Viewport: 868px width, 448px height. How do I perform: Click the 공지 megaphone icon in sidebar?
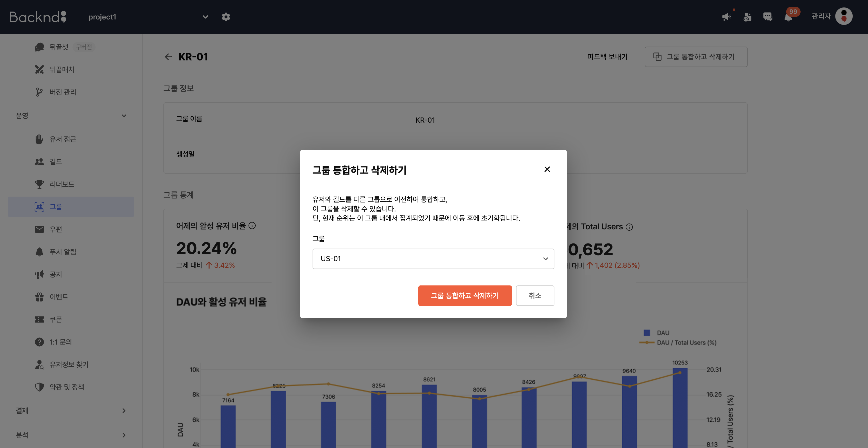click(39, 274)
